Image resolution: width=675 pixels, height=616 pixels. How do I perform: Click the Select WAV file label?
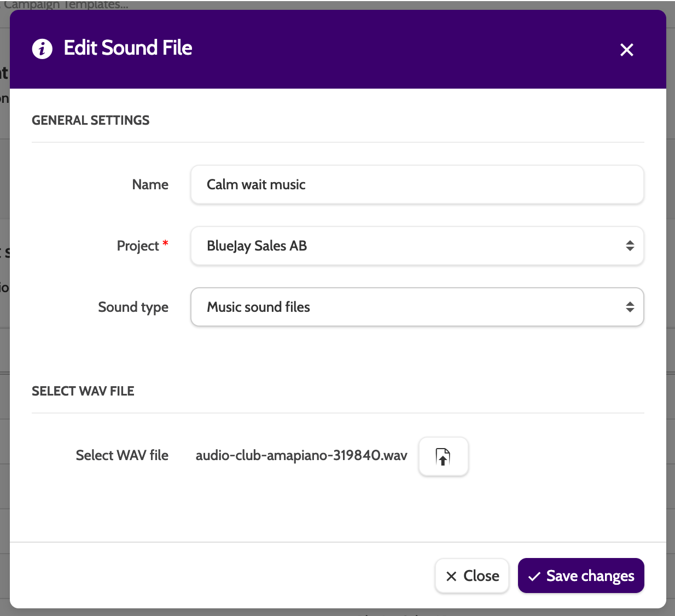[x=122, y=455]
